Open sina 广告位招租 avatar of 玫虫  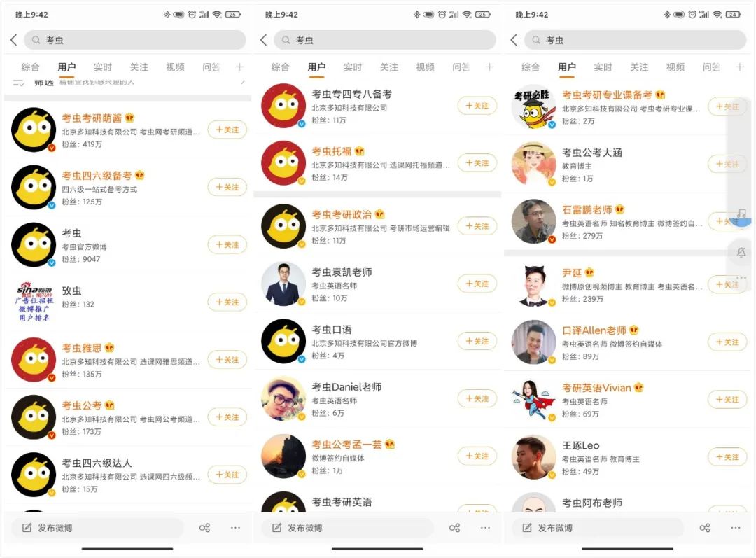pos(34,302)
